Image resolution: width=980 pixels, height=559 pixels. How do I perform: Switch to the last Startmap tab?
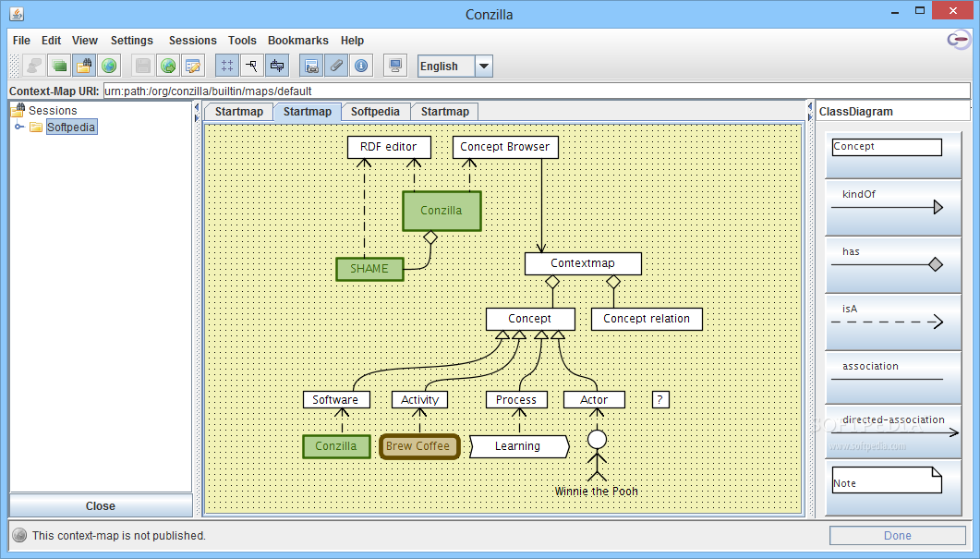coord(445,111)
